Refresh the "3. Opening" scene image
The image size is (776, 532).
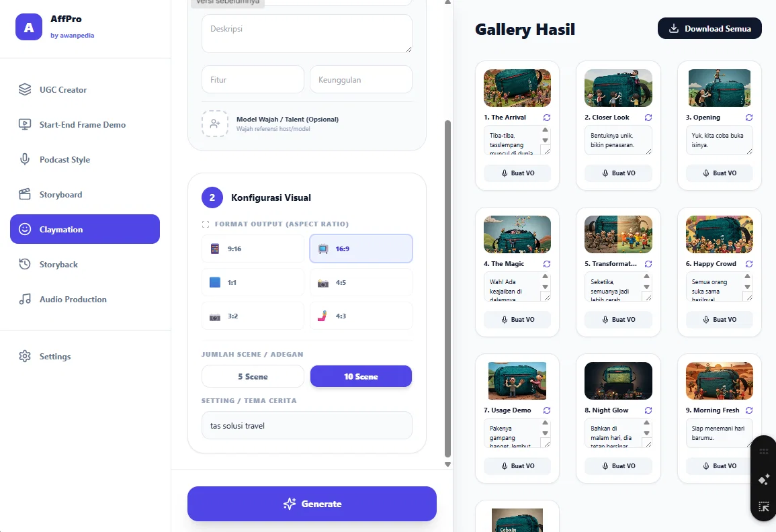(x=748, y=118)
